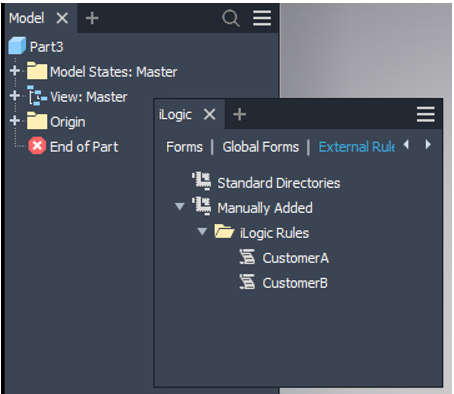Select View: Master label

[89, 97]
